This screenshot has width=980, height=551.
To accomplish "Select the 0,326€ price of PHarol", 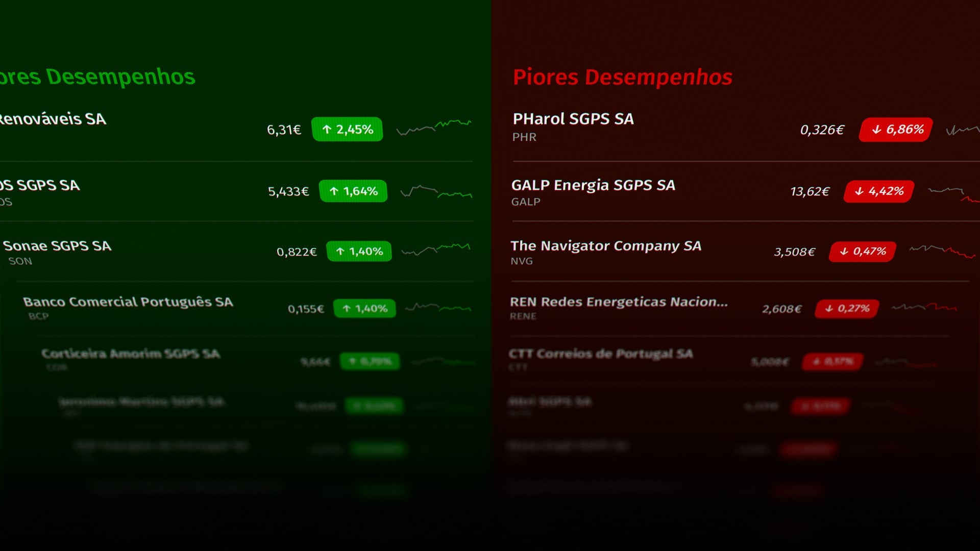I will coord(822,130).
